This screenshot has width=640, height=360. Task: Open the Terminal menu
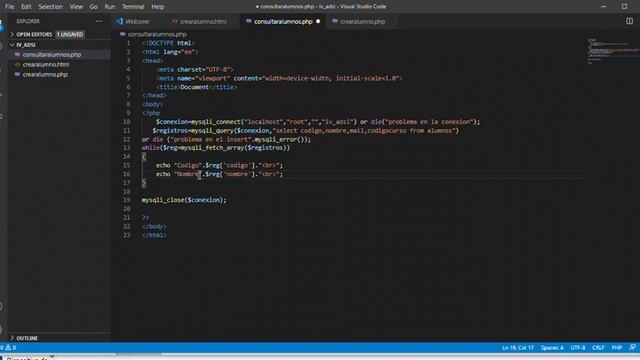[x=133, y=7]
